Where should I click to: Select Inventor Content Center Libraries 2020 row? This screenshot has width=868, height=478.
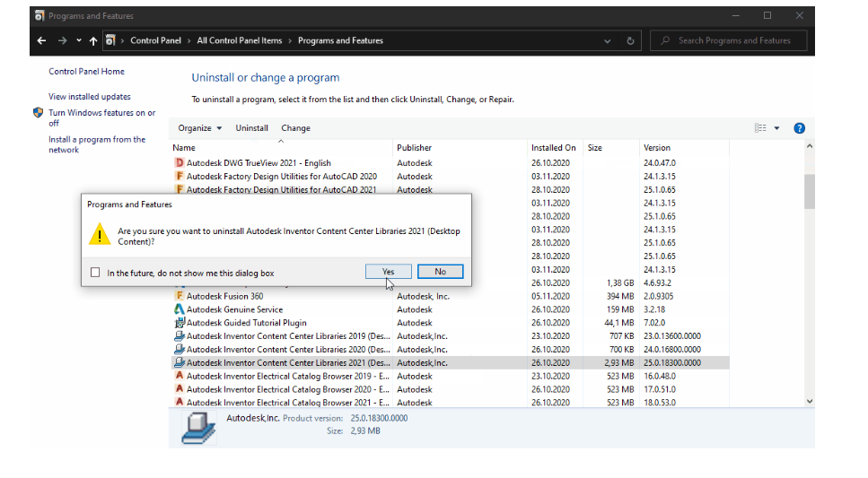coord(451,349)
